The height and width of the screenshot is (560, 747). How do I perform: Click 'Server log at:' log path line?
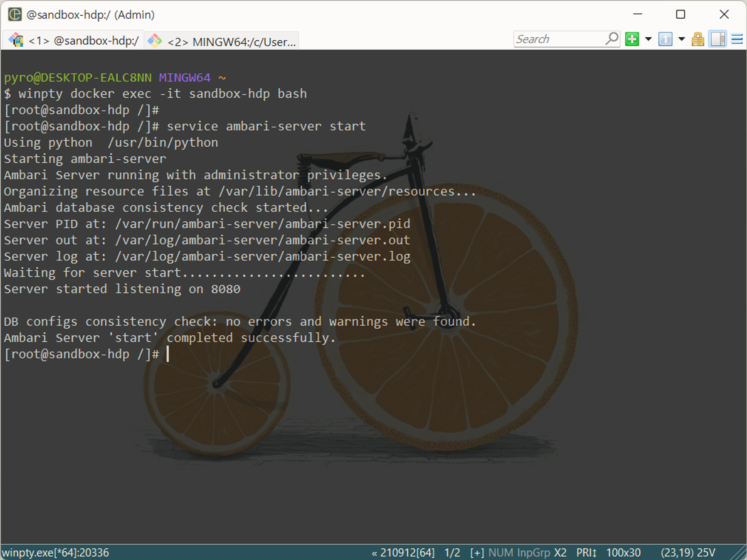[207, 257]
